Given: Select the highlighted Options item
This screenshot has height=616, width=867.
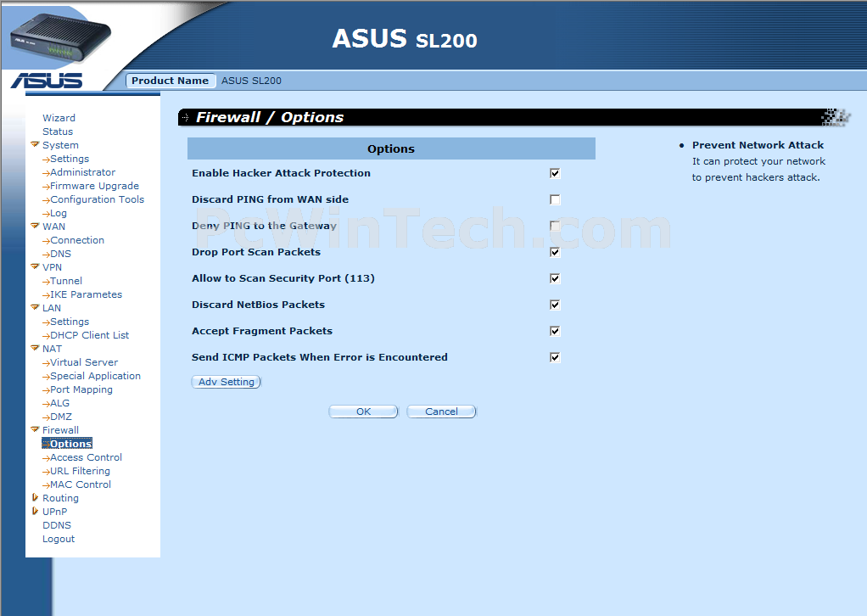Looking at the screenshot, I should pos(67,444).
